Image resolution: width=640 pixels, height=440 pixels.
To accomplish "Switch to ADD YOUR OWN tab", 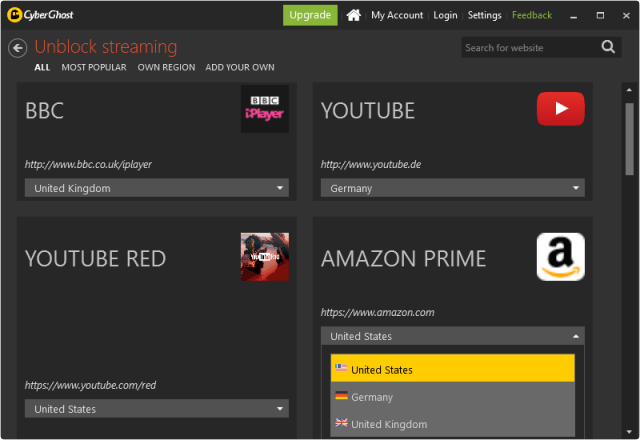I will pos(240,67).
